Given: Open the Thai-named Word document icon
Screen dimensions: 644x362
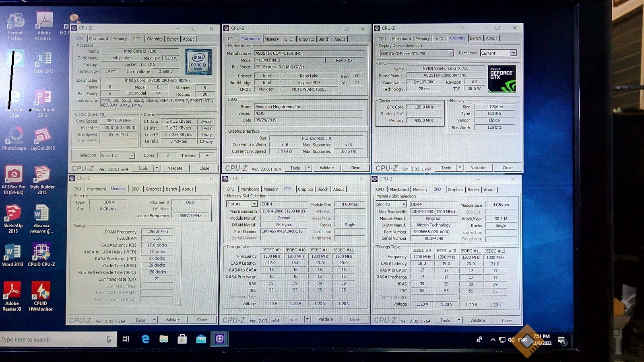Looking at the screenshot, I should pos(41,219).
